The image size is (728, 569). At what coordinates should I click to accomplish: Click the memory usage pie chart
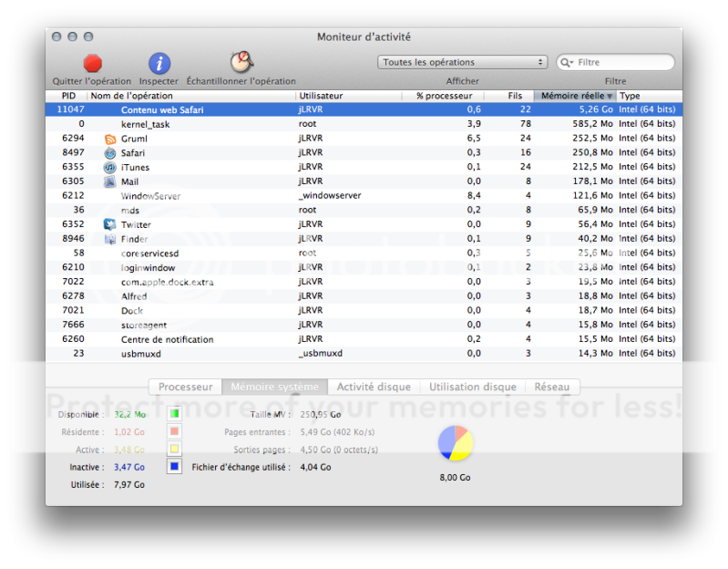[x=456, y=443]
